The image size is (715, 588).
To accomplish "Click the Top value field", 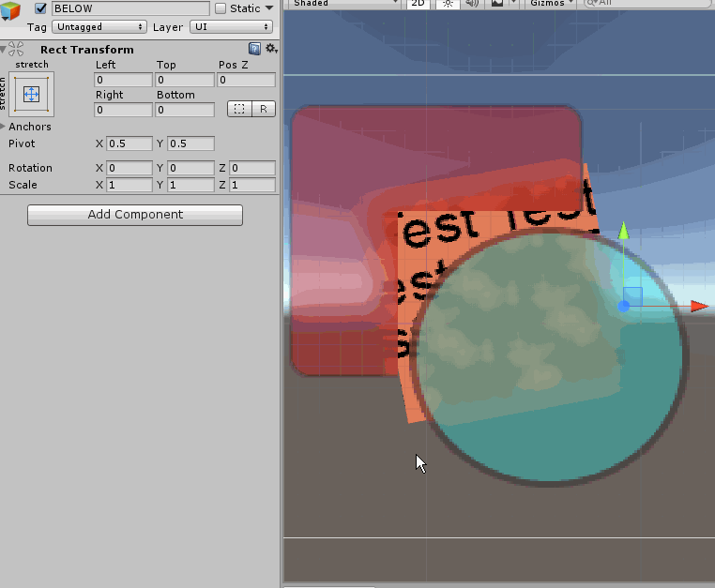I will [185, 80].
